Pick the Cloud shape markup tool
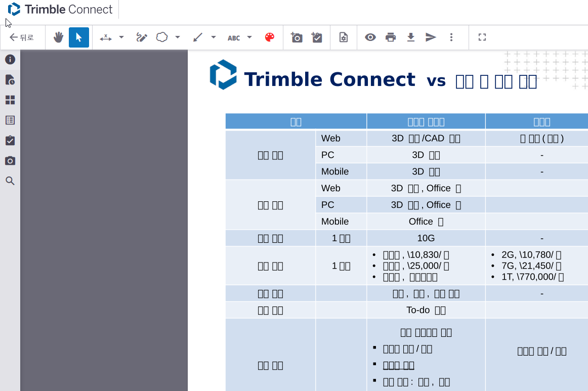Screen dimensions: 588x391 coord(162,37)
